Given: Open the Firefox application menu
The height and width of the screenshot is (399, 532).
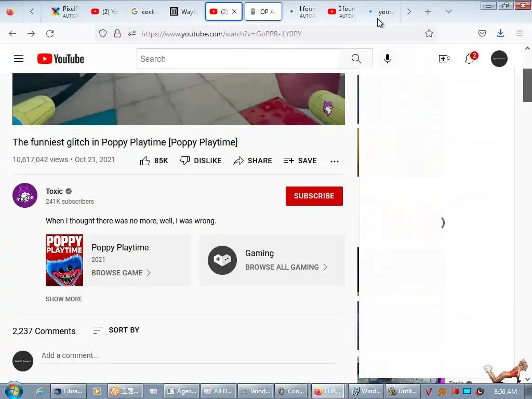Looking at the screenshot, I should coord(519,33).
